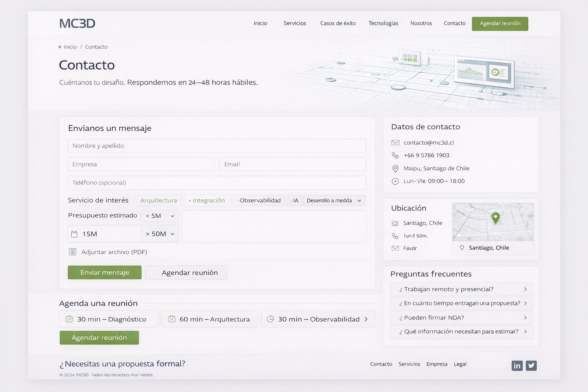Toggle the Integración service chip
588x392 pixels.
click(207, 201)
